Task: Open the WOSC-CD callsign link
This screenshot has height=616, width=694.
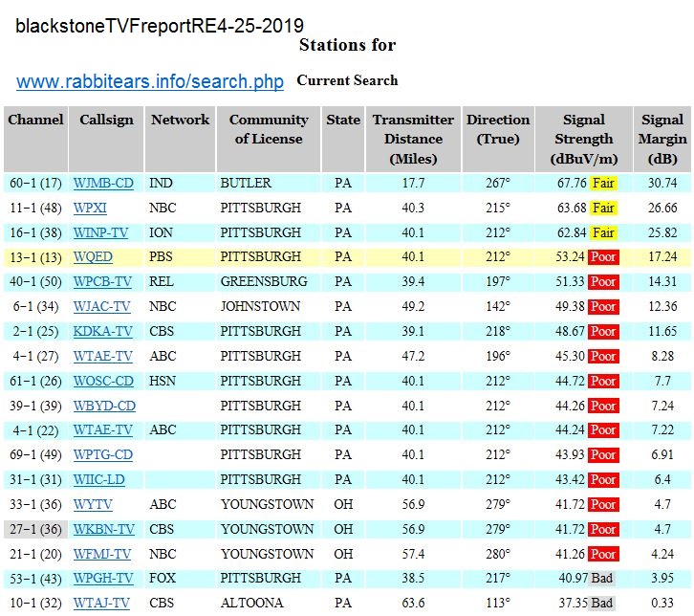Action: 103,382
